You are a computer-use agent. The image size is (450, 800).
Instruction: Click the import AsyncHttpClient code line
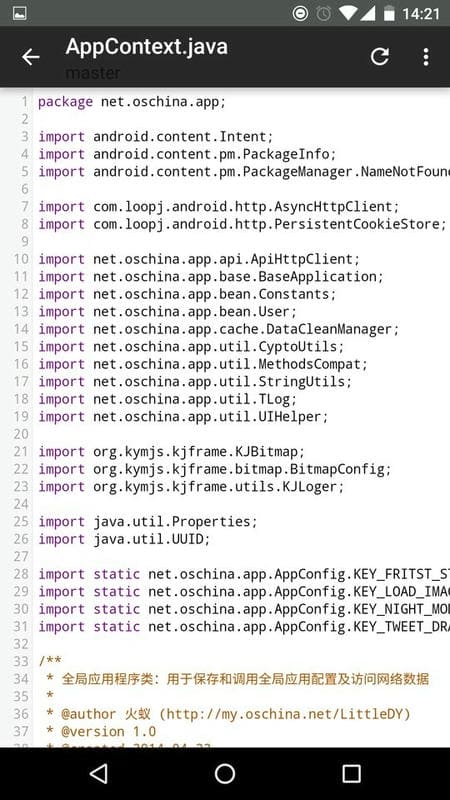click(x=219, y=207)
